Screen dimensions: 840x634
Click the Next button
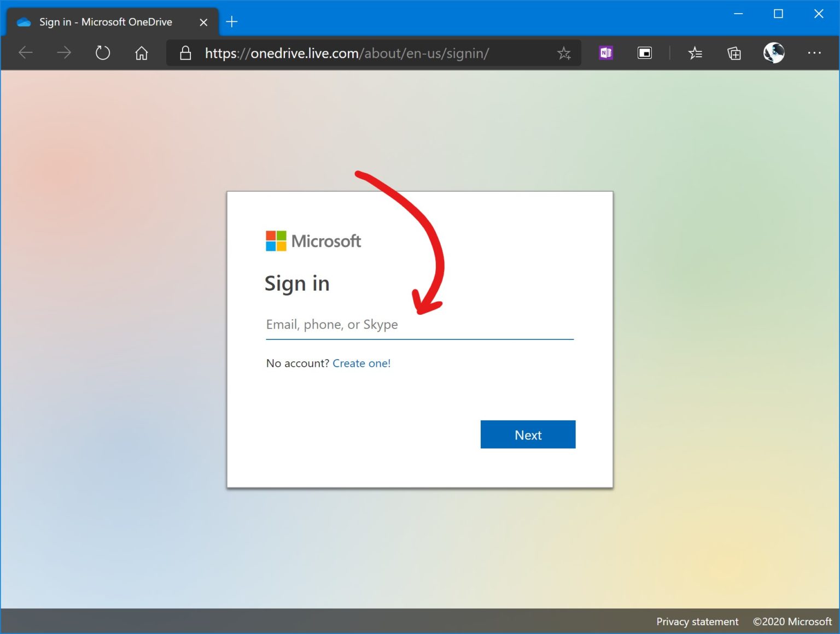point(527,435)
